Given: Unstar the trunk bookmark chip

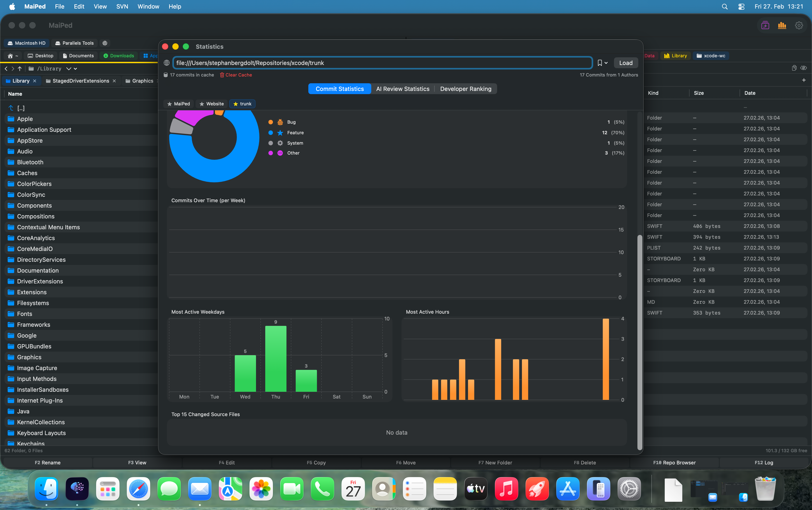Looking at the screenshot, I should (x=235, y=104).
